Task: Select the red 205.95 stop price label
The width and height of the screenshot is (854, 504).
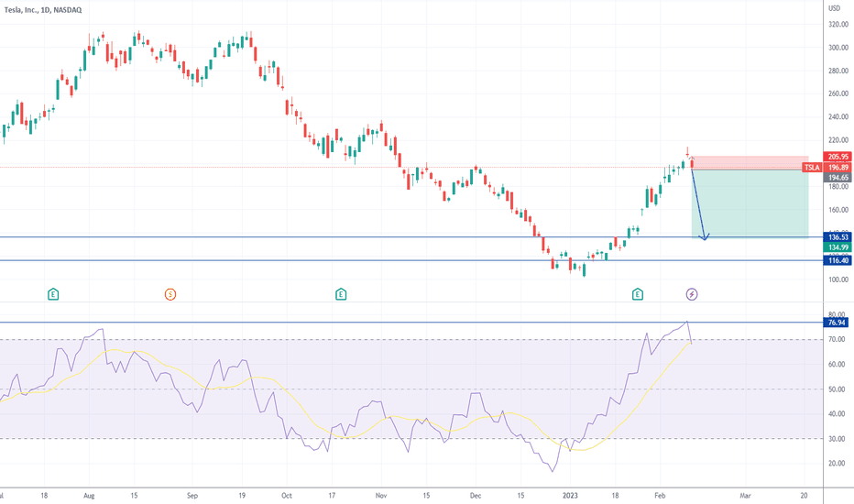Action: 838,157
